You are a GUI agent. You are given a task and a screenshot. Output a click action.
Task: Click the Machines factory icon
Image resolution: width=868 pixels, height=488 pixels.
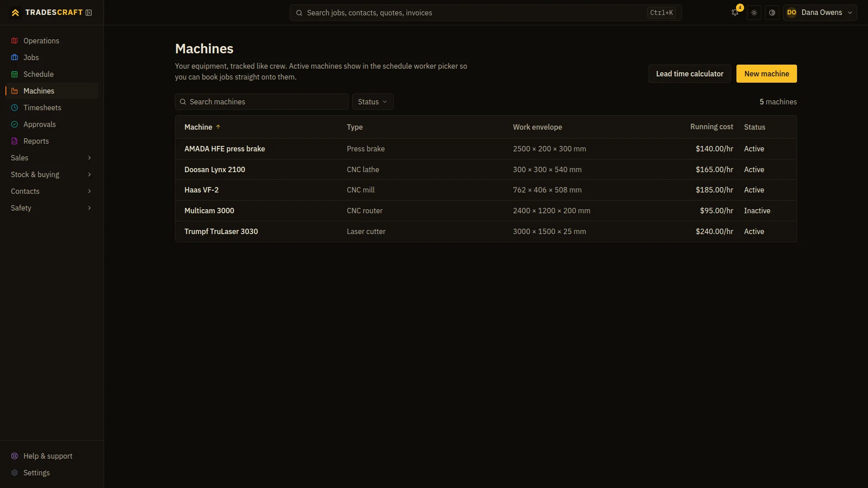pos(14,91)
